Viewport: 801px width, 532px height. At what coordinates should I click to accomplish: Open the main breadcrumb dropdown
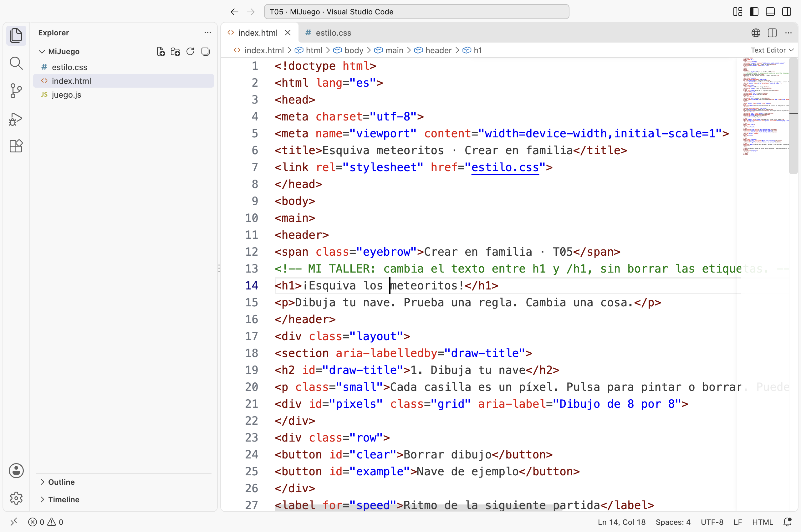tap(389, 50)
